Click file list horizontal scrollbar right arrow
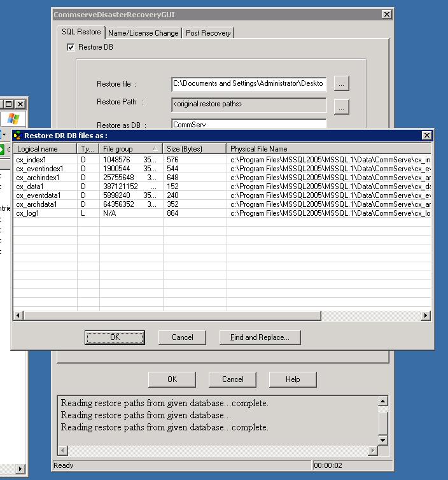The width and height of the screenshot is (448, 480). click(x=425, y=315)
